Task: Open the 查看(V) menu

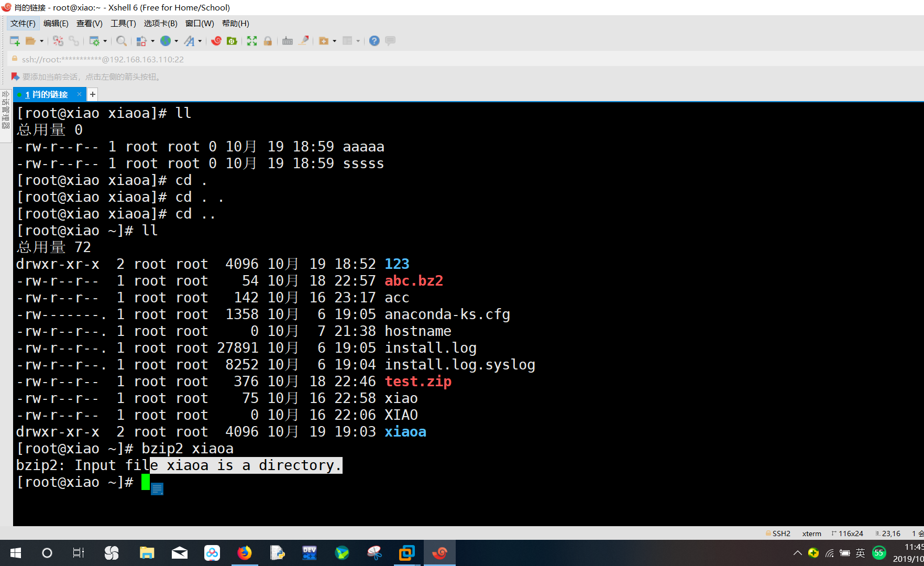Action: 90,24
